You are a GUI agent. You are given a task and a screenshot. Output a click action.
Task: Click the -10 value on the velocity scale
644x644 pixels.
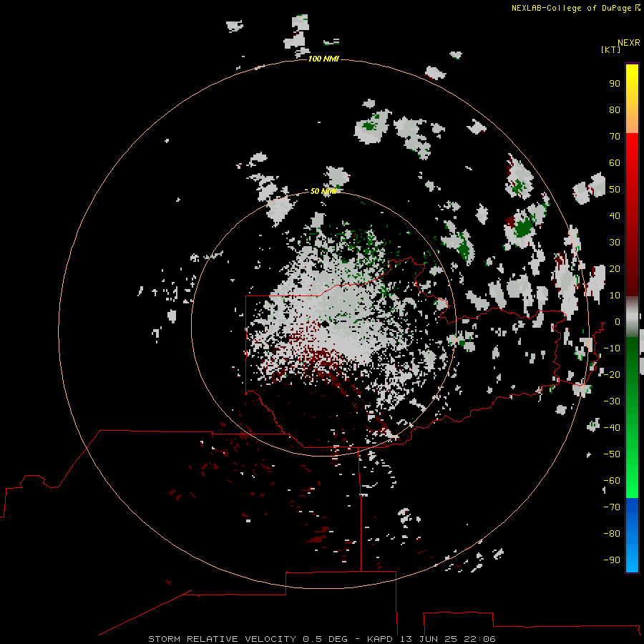coord(612,348)
